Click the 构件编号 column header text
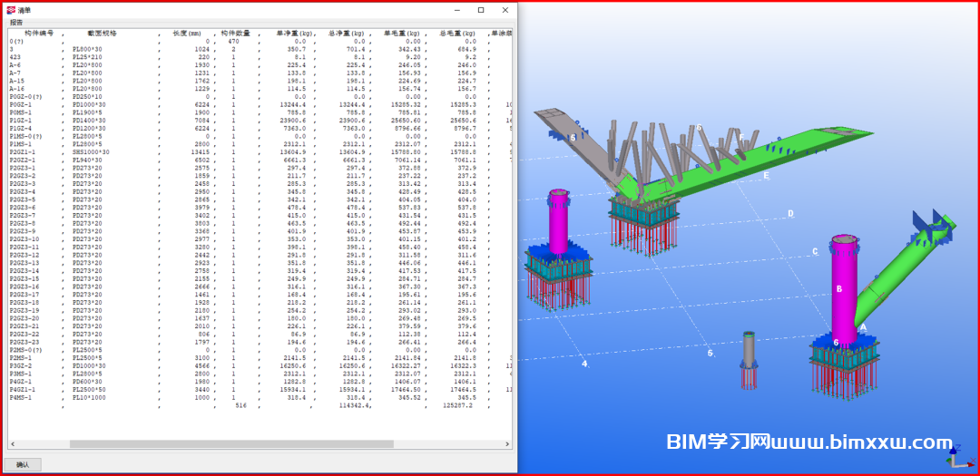 39,33
